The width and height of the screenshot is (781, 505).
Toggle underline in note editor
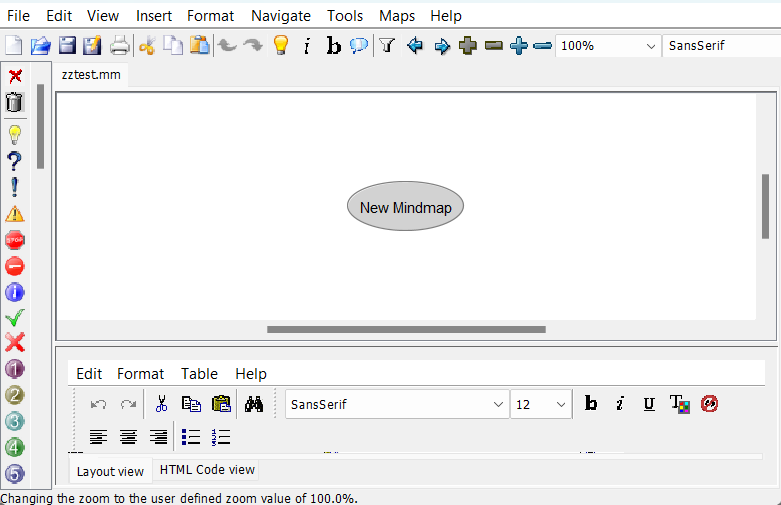click(x=649, y=404)
